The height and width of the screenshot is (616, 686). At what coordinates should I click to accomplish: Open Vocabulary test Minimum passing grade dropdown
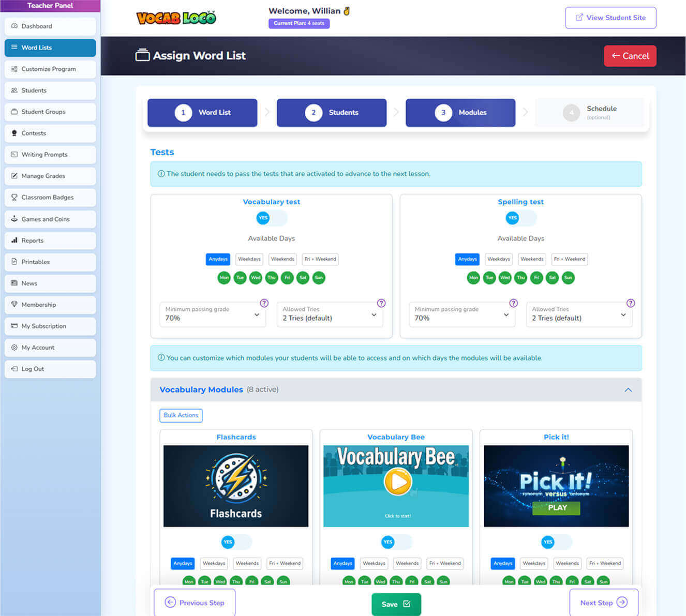coord(213,314)
